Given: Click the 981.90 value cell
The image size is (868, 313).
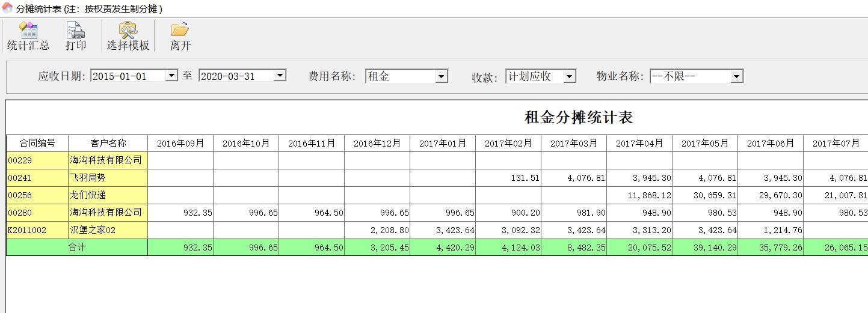Looking at the screenshot, I should click(574, 213).
